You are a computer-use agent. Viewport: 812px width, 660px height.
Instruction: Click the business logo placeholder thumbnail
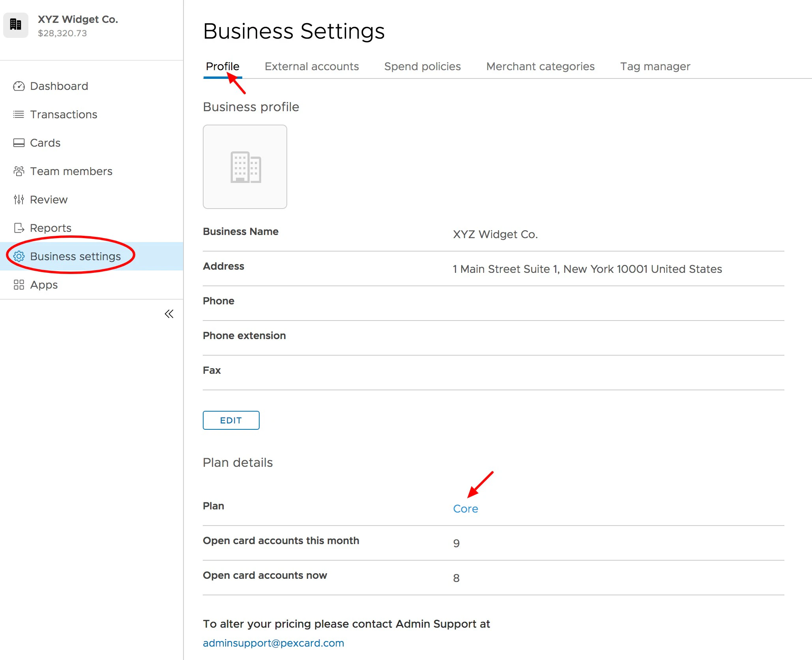click(245, 167)
